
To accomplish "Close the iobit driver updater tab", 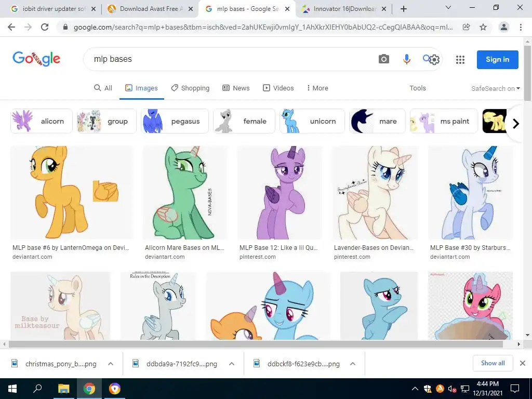I will tap(94, 9).
